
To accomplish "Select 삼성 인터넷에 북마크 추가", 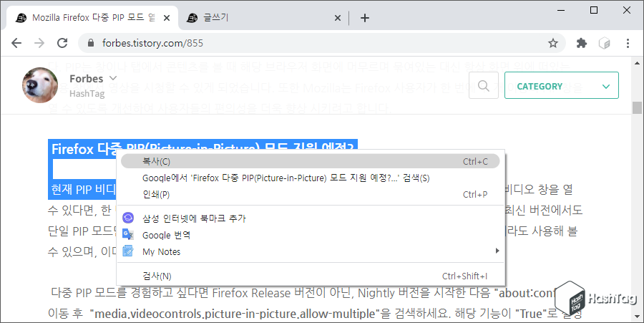I will tap(311, 218).
